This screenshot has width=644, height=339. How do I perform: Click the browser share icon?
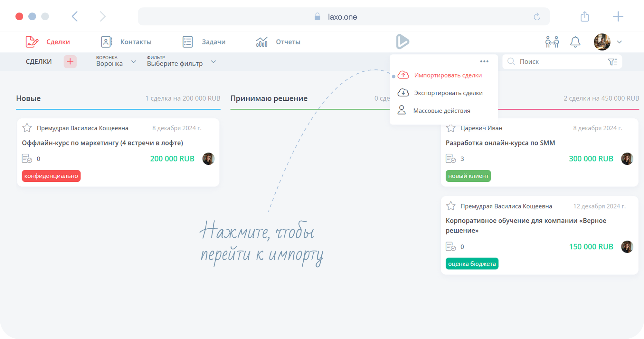click(585, 16)
